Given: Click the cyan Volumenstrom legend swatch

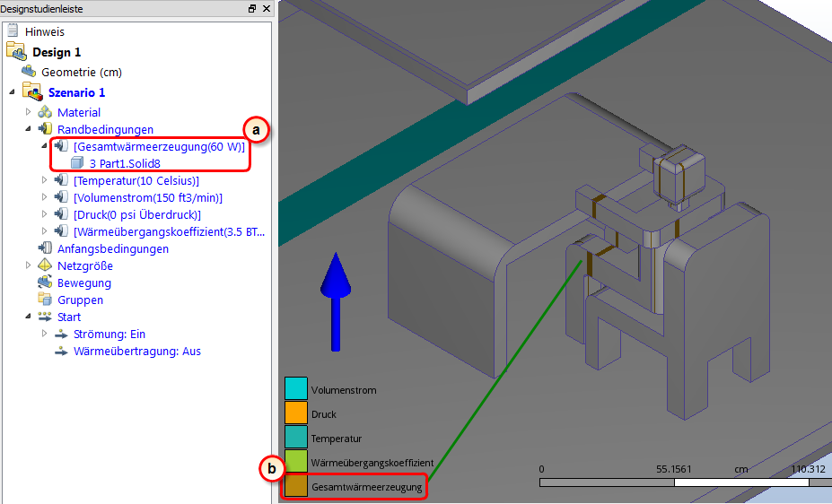Looking at the screenshot, I should (x=296, y=388).
